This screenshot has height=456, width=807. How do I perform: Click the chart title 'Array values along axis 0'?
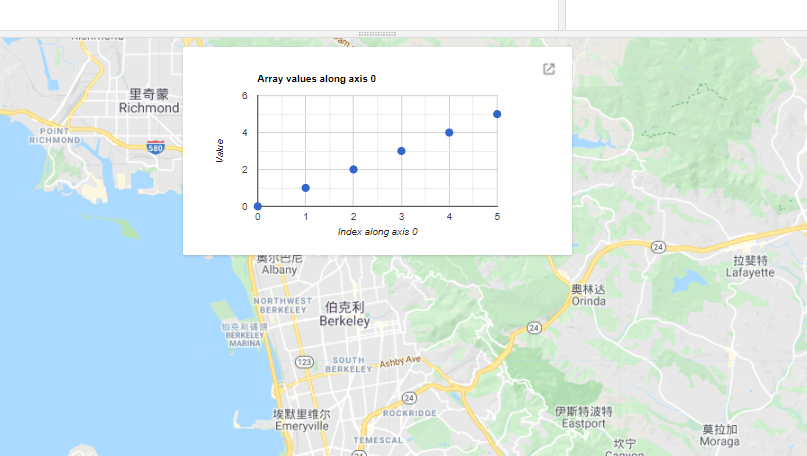(317, 79)
